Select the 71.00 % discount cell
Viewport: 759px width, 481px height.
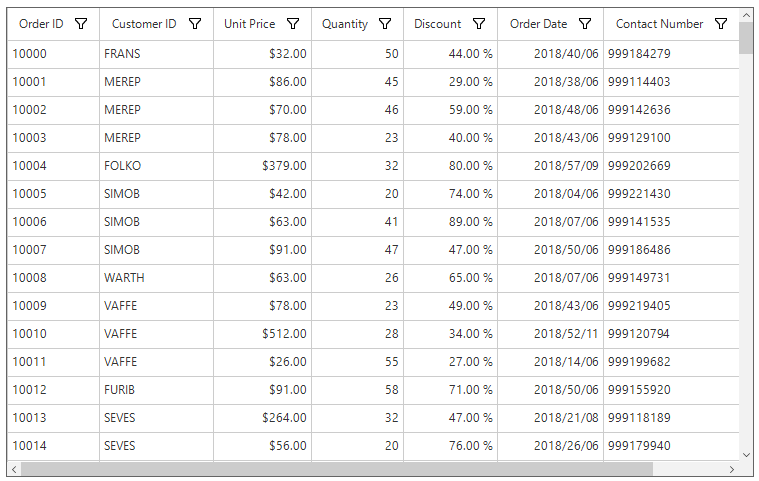(x=450, y=391)
